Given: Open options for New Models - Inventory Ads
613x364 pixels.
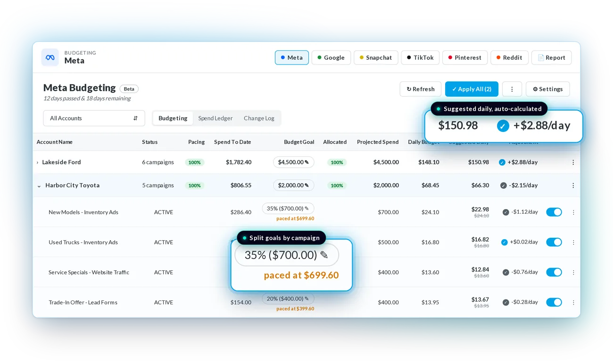Looking at the screenshot, I should click(x=573, y=212).
